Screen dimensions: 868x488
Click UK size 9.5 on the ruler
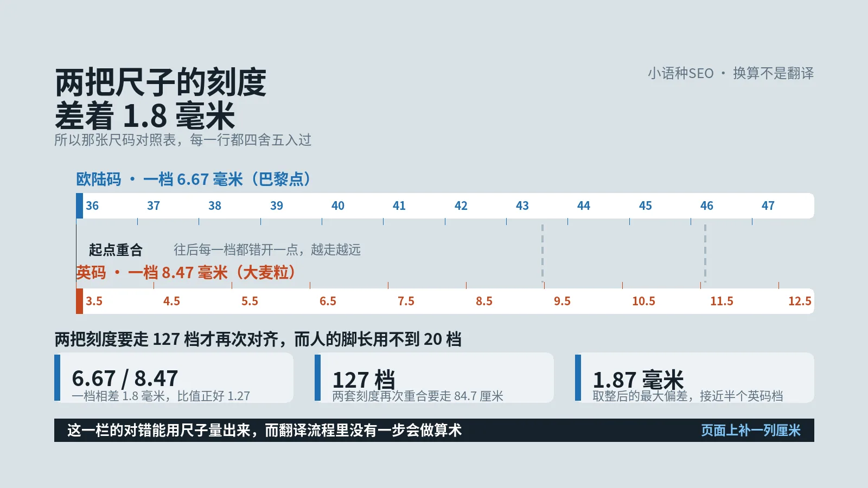point(562,301)
